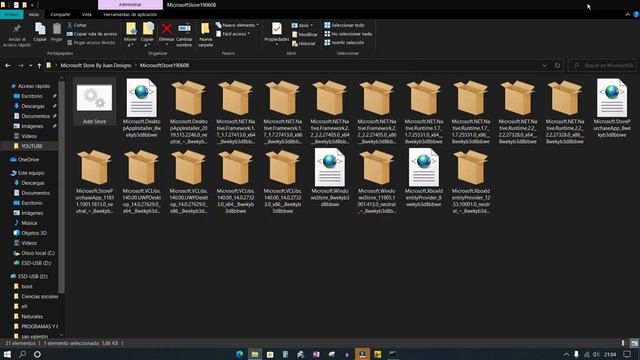Select Microsoft.XboxIdentityProvider_8wekyb3d8bbwe XML file

coord(424,177)
